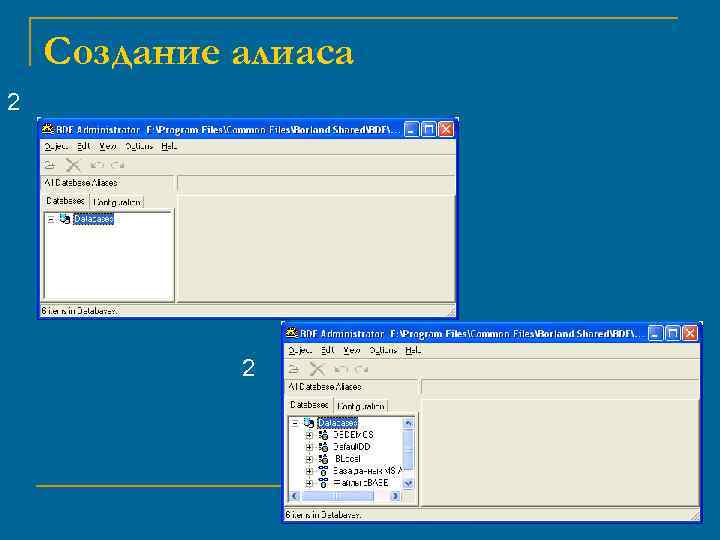This screenshot has width=720, height=540.
Task: Click status bar items text in lower window
Action: [x=323, y=515]
